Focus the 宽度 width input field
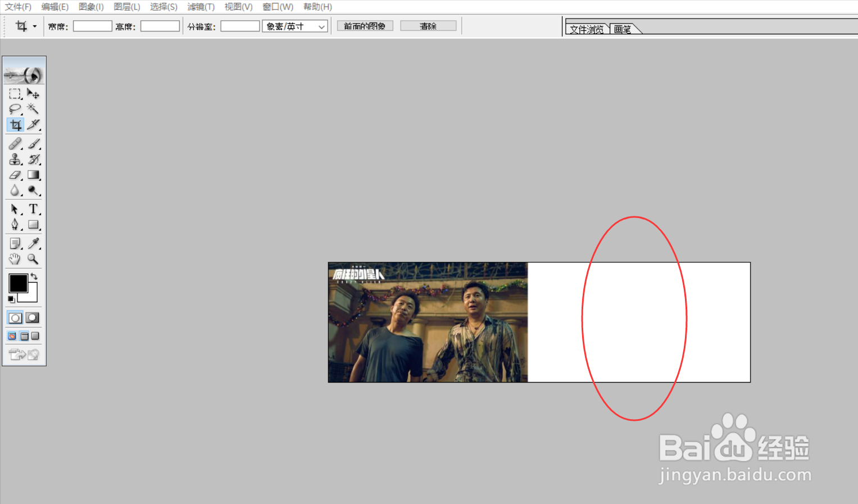Image resolution: width=858 pixels, height=504 pixels. pos(93,26)
